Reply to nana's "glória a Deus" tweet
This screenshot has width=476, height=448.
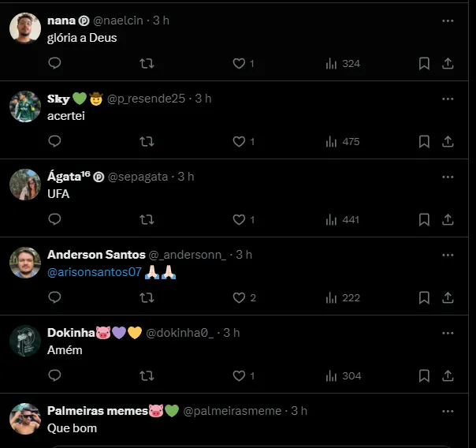54,64
